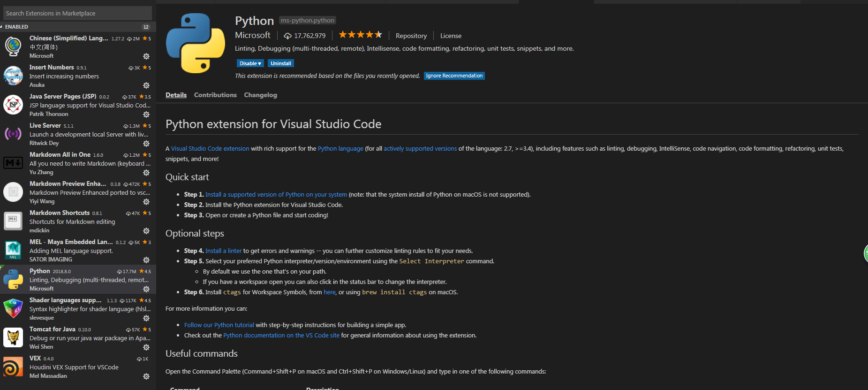
Task: Open the Changelog tab
Action: click(260, 95)
